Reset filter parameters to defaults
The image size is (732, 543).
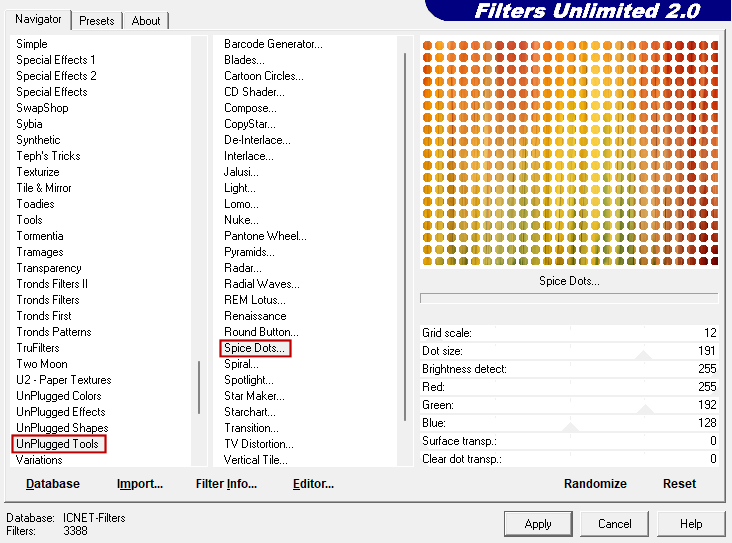point(679,484)
